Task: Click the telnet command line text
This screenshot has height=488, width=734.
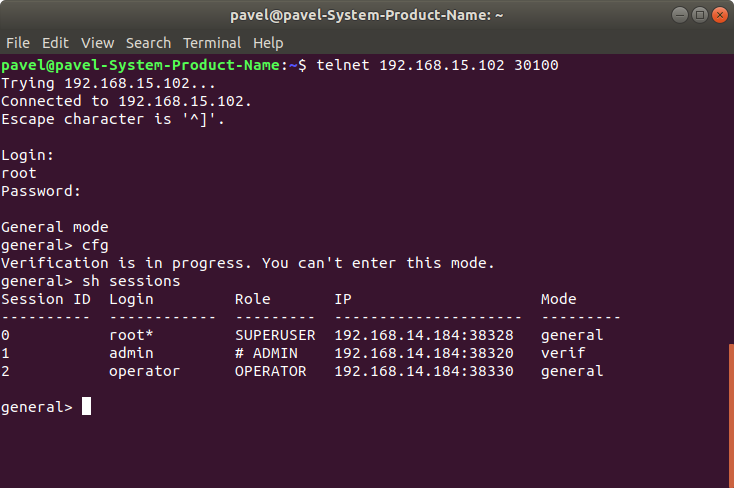Action: click(437, 65)
